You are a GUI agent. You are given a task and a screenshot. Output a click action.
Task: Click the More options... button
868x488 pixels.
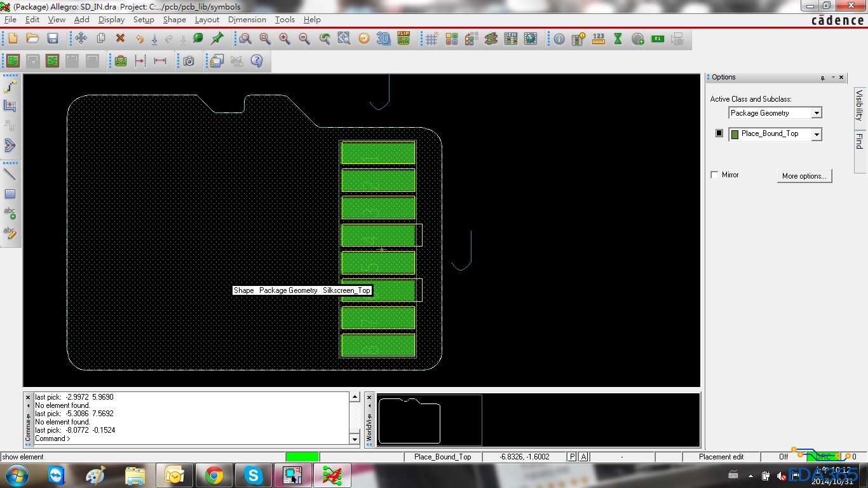(804, 176)
